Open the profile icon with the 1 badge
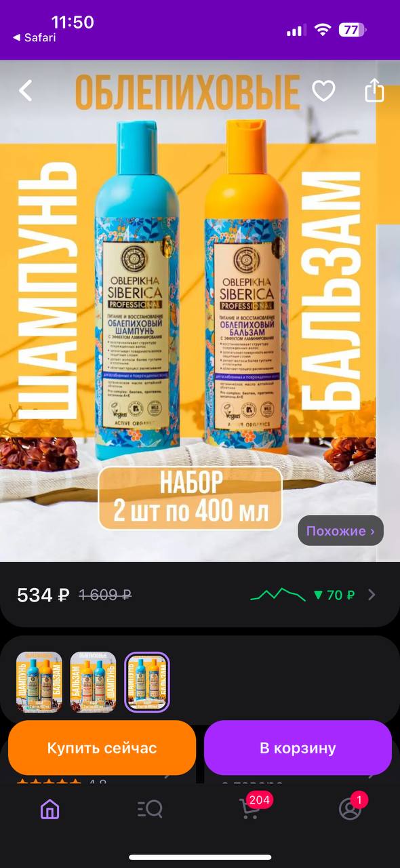Image resolution: width=400 pixels, height=868 pixels. point(351,807)
